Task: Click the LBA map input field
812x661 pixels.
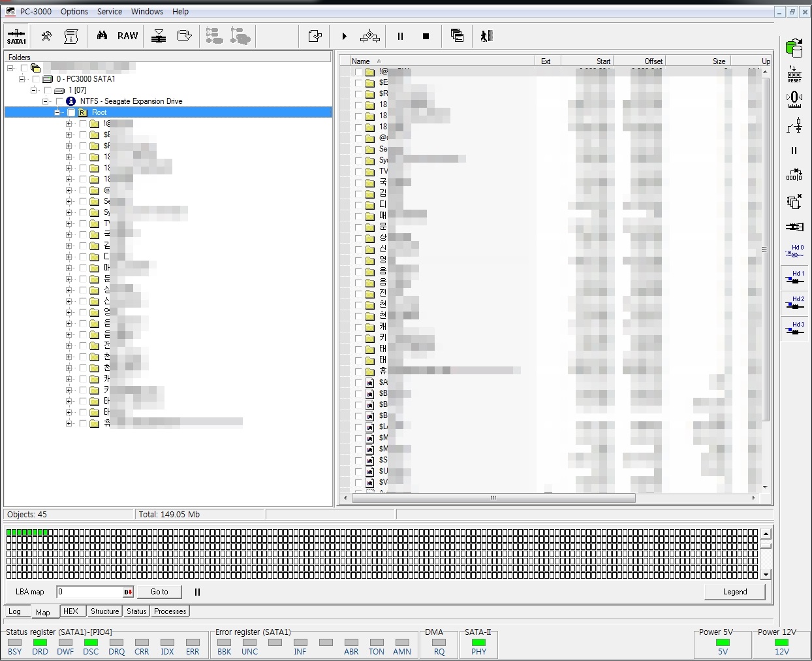Action: click(x=90, y=592)
